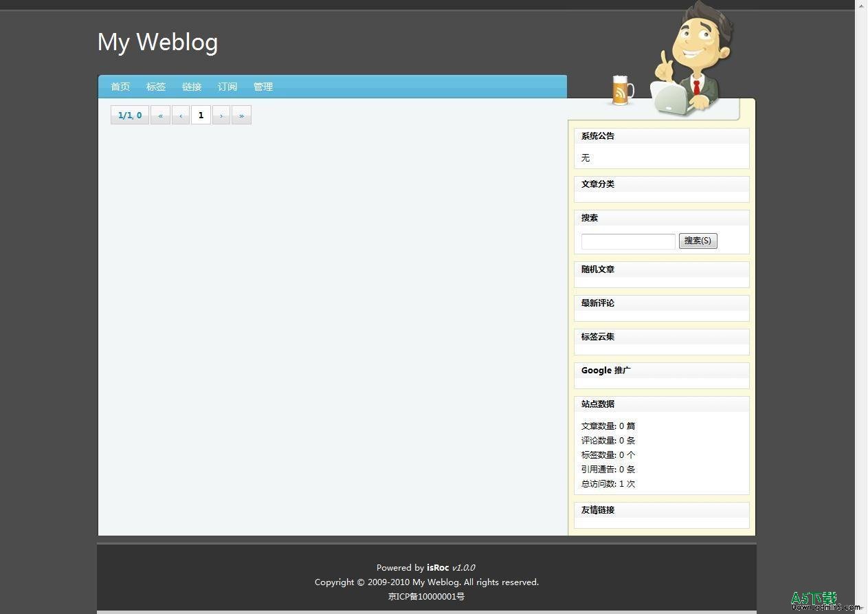Open the 链接 links menu item
The image size is (868, 614).
tap(192, 87)
